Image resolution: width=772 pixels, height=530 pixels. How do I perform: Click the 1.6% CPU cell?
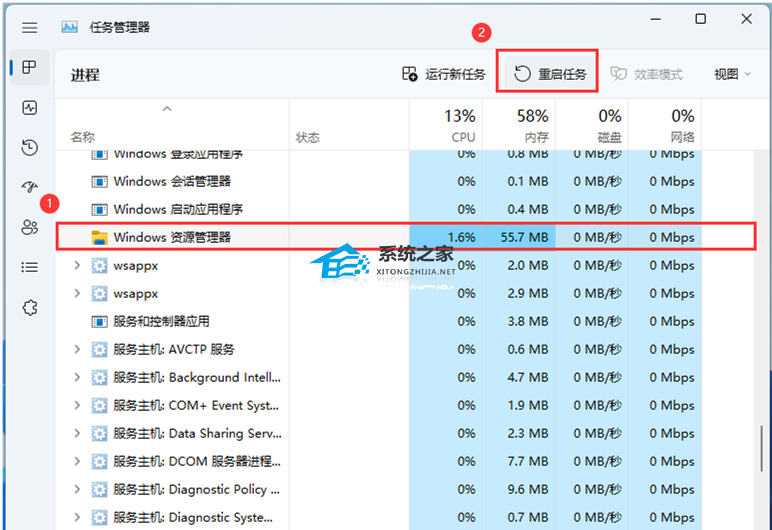(x=446, y=237)
